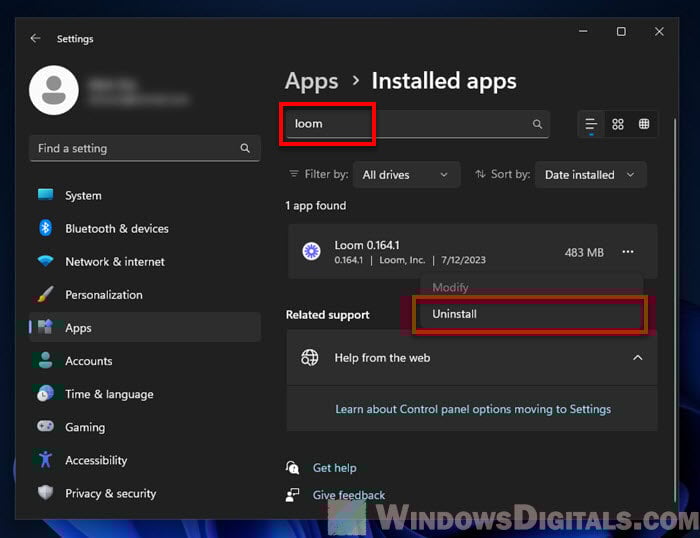Click the Get help chat icon

(x=292, y=467)
